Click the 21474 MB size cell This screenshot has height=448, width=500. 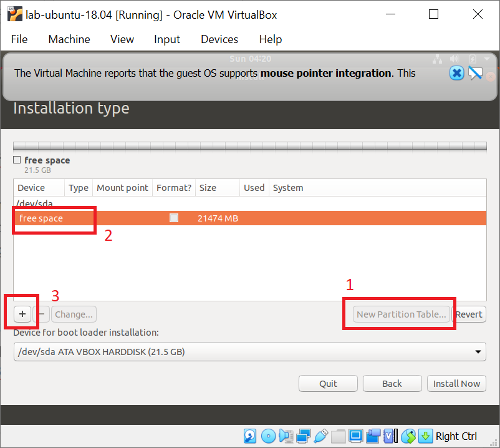218,218
